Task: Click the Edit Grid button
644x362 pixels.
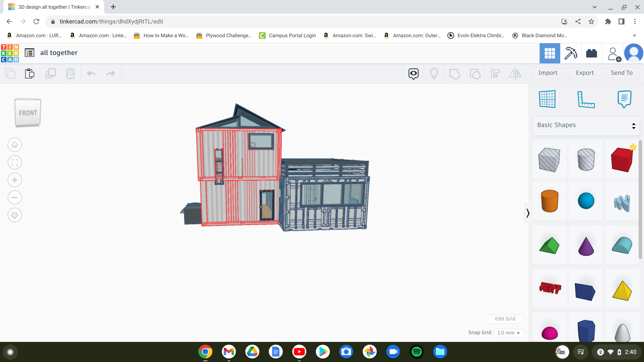Action: click(x=505, y=319)
